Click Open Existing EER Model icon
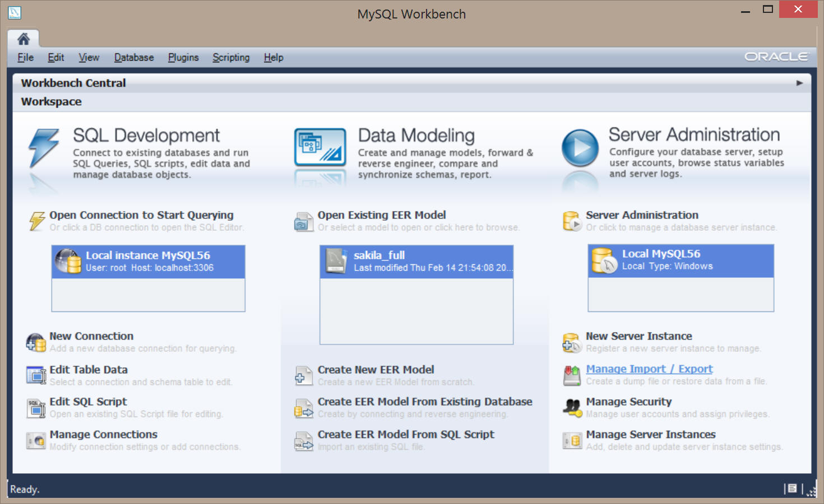 [x=304, y=222]
